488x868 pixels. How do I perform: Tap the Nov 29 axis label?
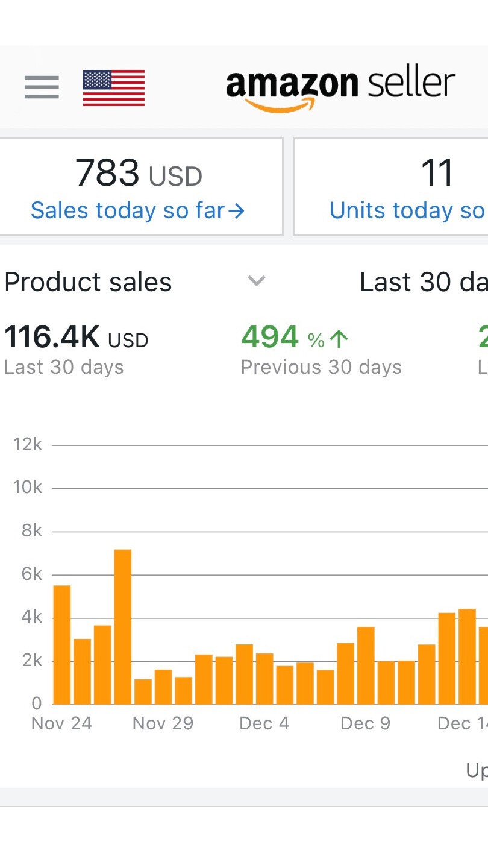coord(163,723)
